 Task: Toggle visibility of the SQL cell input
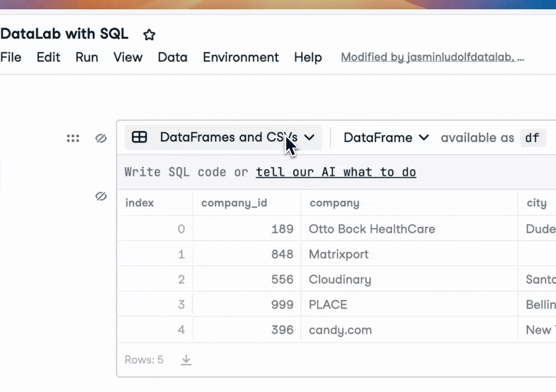[x=101, y=138]
